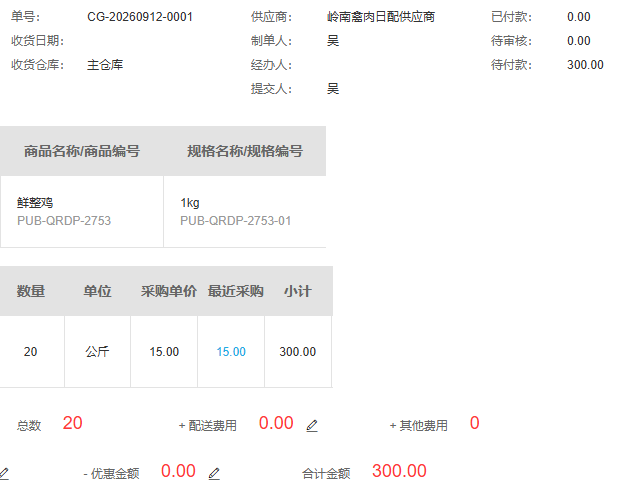The height and width of the screenshot is (484, 625).
Task: Click the 经办人 label
Action: tap(271, 65)
